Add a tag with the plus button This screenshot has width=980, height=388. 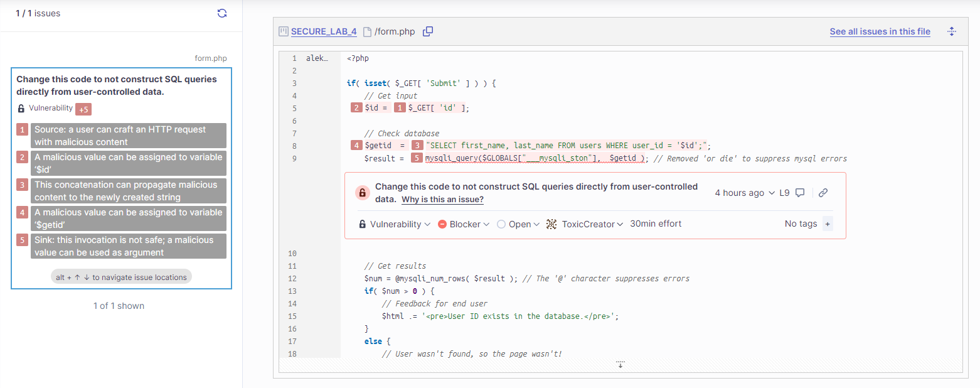point(827,224)
